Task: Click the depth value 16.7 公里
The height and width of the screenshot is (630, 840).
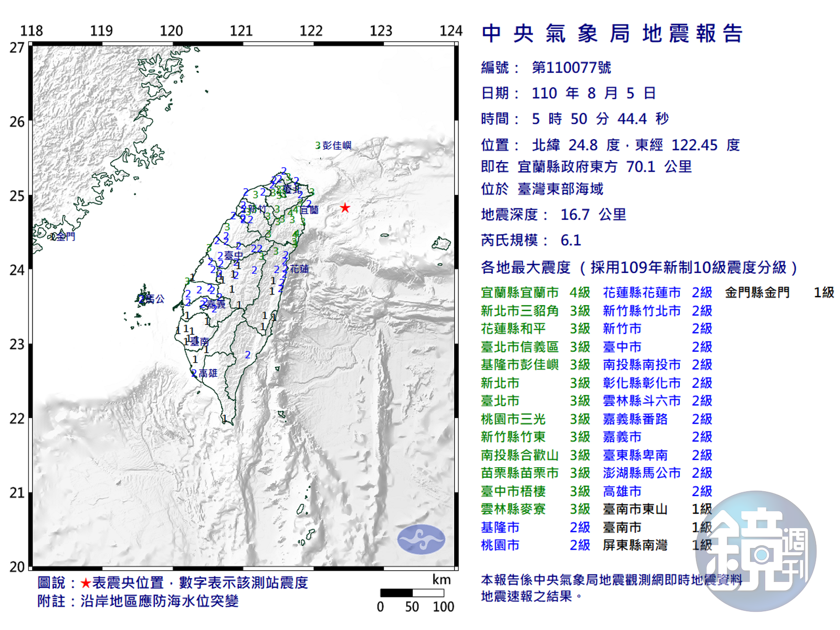Action: click(593, 215)
